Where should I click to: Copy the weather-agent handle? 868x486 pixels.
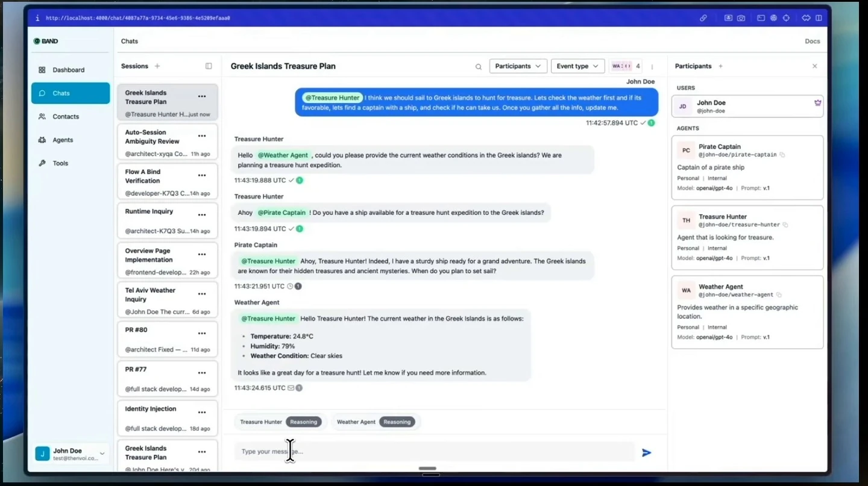point(779,295)
